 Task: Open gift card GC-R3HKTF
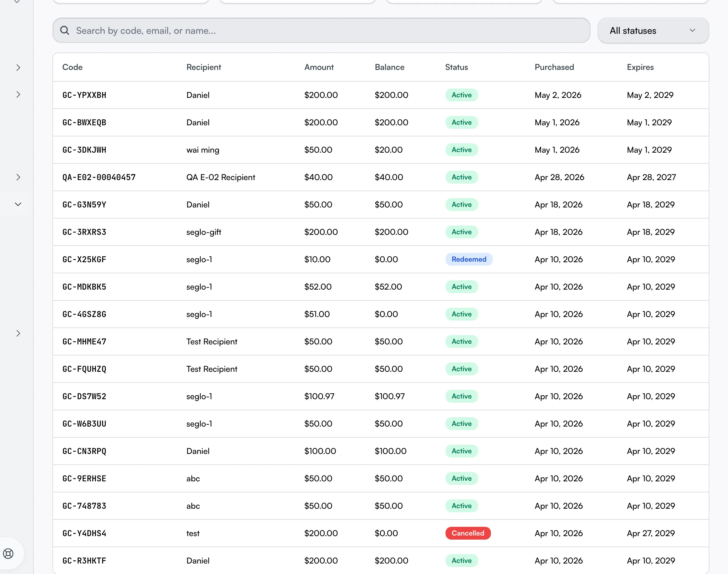click(84, 561)
